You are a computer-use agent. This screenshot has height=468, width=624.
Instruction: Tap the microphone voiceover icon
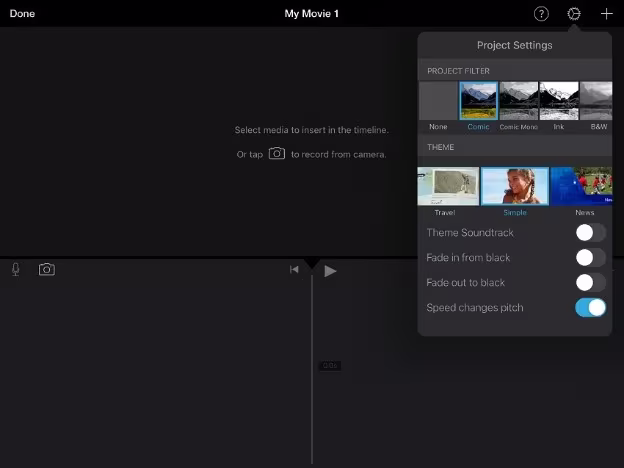click(16, 269)
